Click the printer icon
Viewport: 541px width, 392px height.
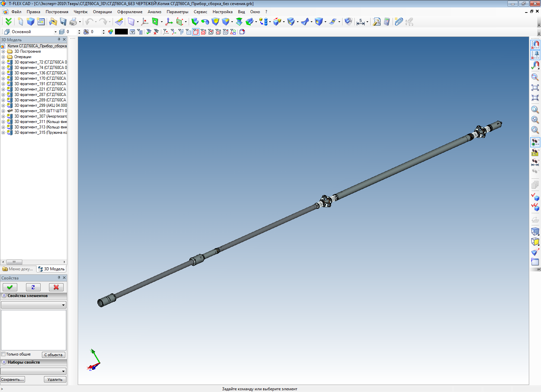[73, 22]
